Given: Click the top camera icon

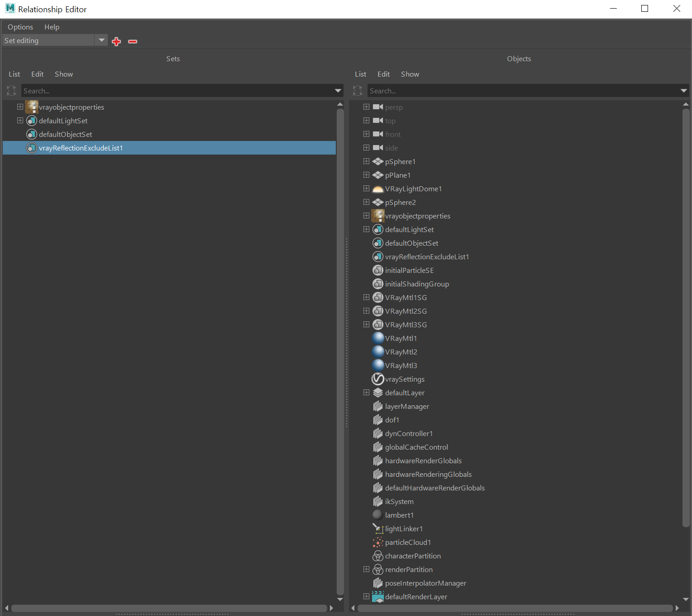Looking at the screenshot, I should tap(378, 121).
